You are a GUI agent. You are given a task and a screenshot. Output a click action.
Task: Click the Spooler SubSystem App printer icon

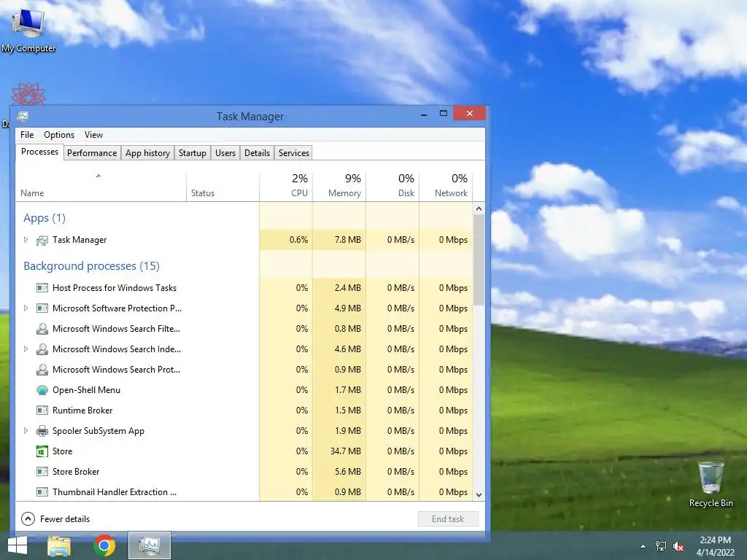pyautogui.click(x=42, y=431)
